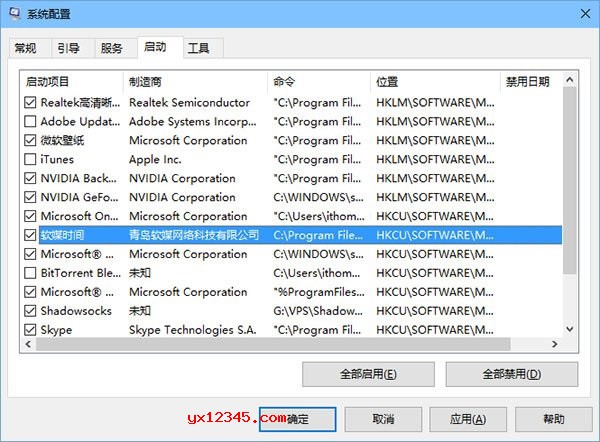This screenshot has width=600, height=442.
Task: Select the BitTorrent Ble... row name
Action: [x=80, y=273]
